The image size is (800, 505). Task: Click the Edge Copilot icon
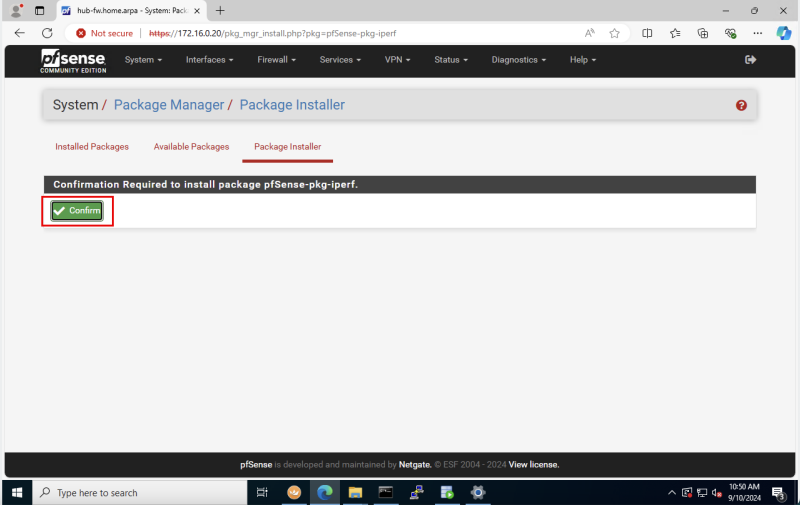[784, 33]
